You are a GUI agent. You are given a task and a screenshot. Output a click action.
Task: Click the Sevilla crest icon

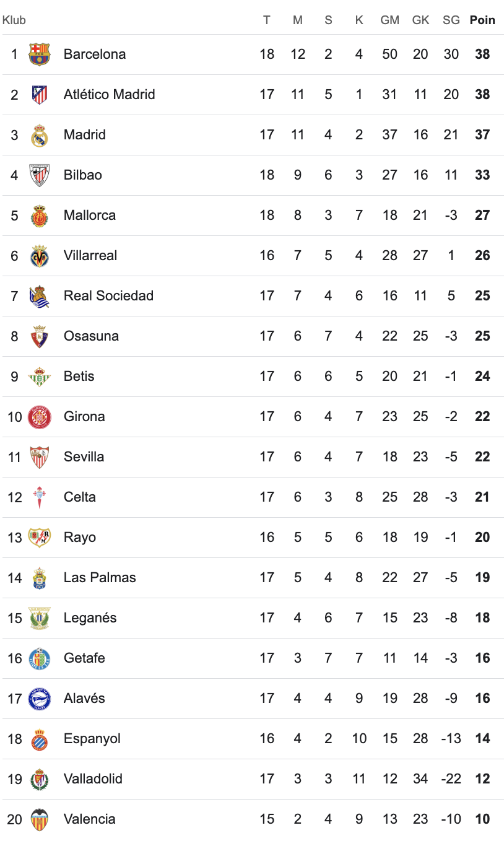(39, 457)
